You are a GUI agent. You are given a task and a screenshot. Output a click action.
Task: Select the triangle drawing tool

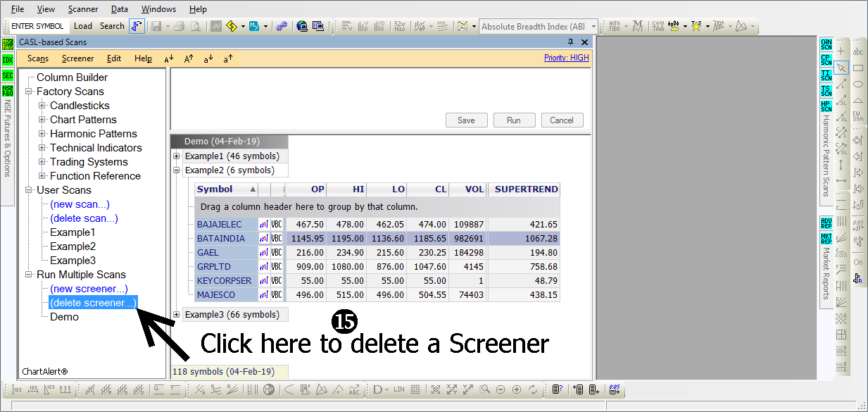click(858, 101)
